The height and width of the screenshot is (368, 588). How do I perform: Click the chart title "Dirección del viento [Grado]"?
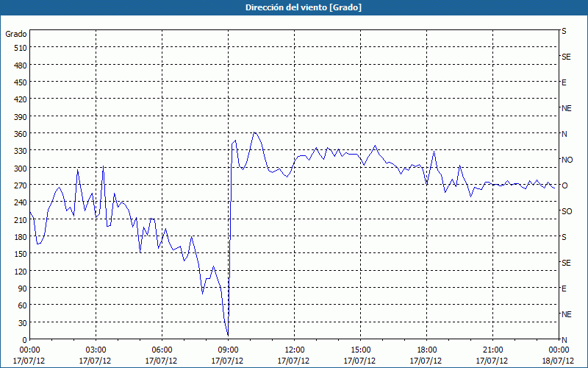pyautogui.click(x=304, y=7)
